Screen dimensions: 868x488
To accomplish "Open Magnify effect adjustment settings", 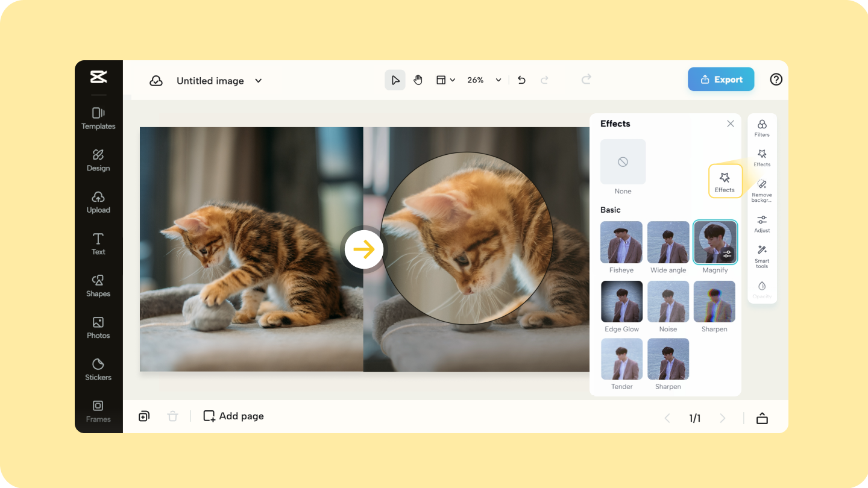I will tap(728, 254).
